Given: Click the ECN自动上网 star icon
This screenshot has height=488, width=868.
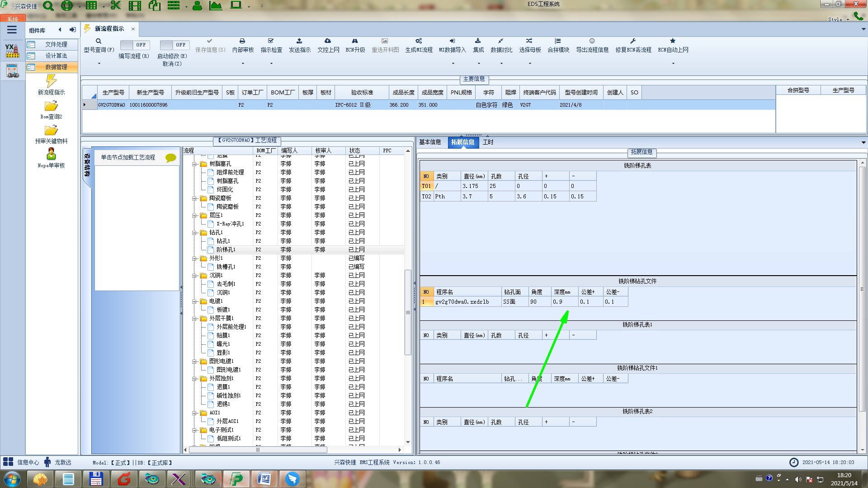Looking at the screenshot, I should [x=673, y=41].
